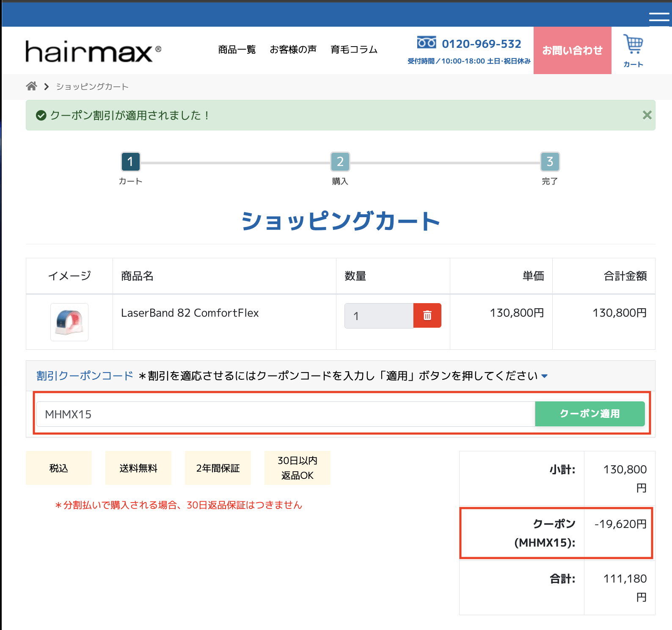This screenshot has height=630, width=672.
Task: Click step 2 購入 marker
Action: pyautogui.click(x=340, y=162)
